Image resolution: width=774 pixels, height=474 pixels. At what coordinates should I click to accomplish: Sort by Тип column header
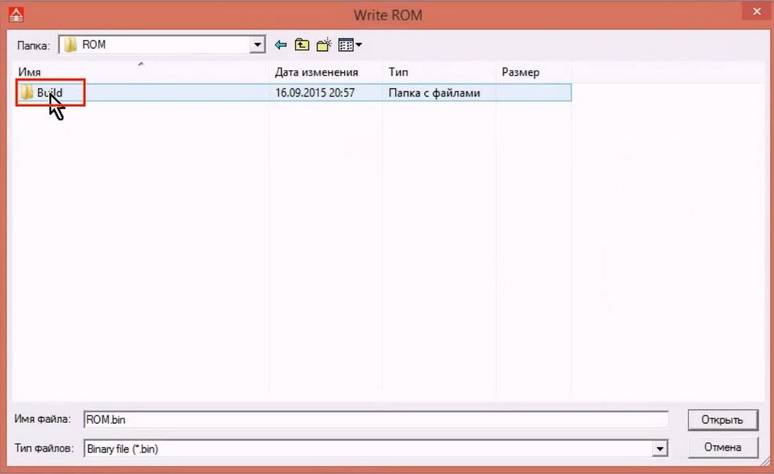pyautogui.click(x=398, y=73)
